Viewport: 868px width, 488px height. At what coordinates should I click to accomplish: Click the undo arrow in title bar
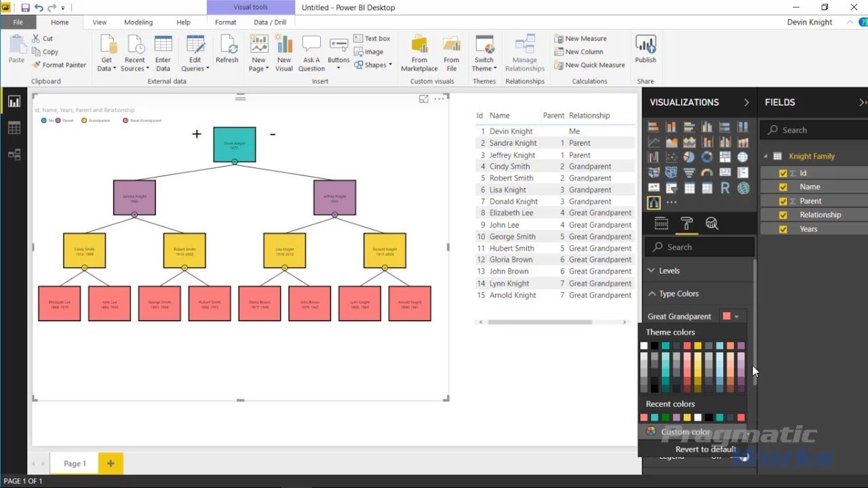(x=39, y=7)
